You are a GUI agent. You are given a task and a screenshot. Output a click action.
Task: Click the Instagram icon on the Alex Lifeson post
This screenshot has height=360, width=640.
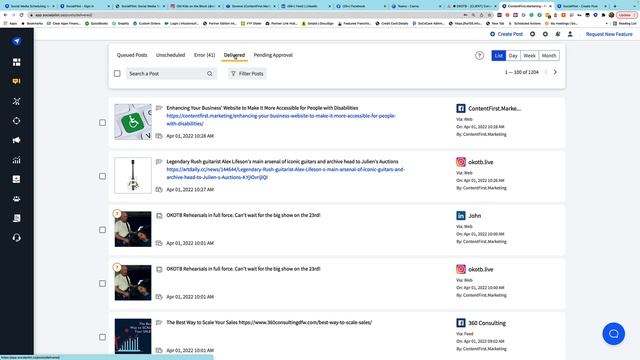point(461,162)
